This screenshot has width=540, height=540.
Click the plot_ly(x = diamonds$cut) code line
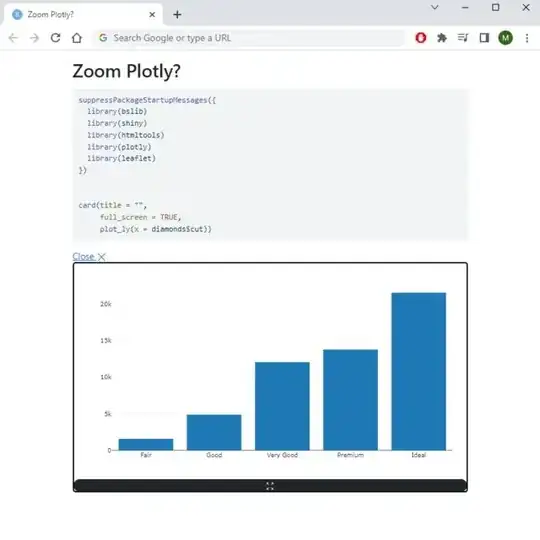[x=156, y=229]
